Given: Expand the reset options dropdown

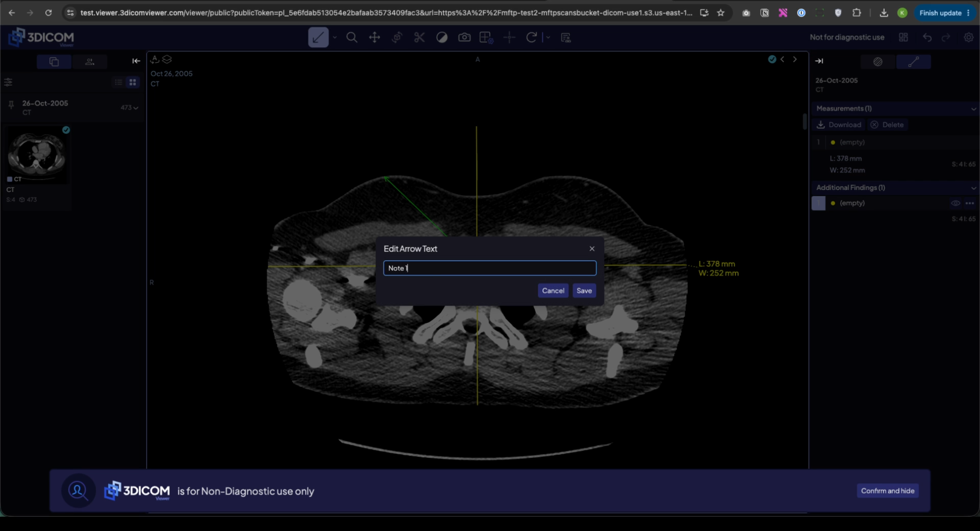Looking at the screenshot, I should 548,37.
